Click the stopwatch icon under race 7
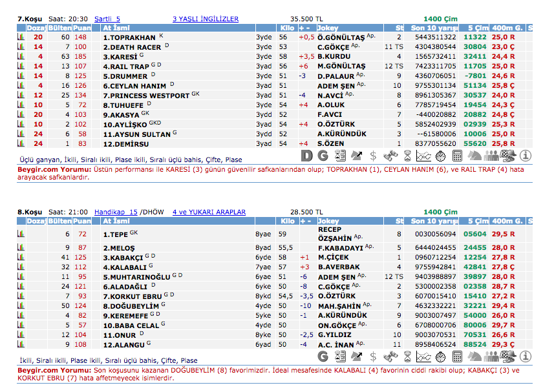The height and width of the screenshot is (392, 543). coord(440,156)
